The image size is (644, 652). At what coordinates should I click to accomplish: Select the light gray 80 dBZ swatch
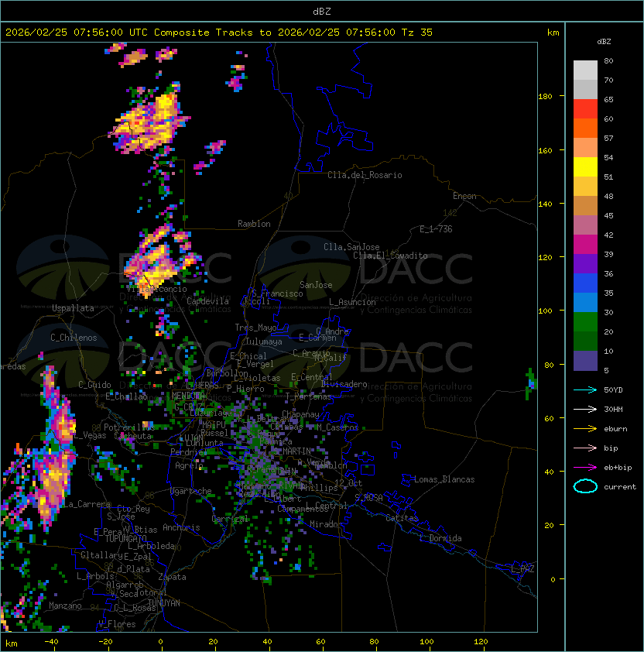click(585, 70)
